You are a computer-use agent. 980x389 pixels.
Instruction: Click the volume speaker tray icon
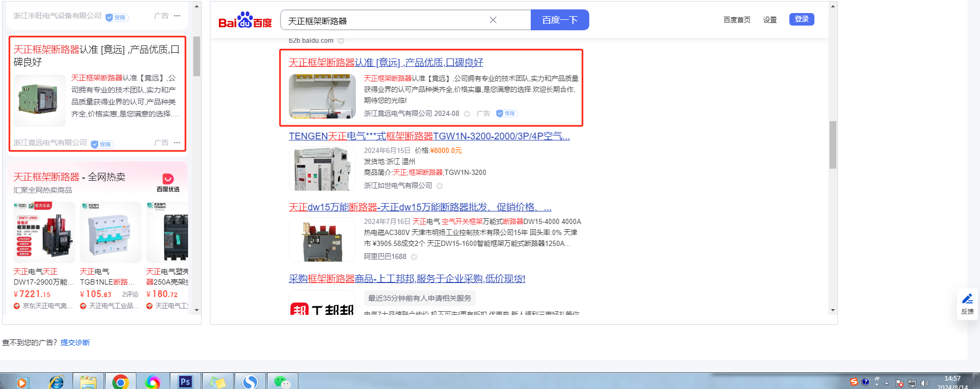coord(925,383)
